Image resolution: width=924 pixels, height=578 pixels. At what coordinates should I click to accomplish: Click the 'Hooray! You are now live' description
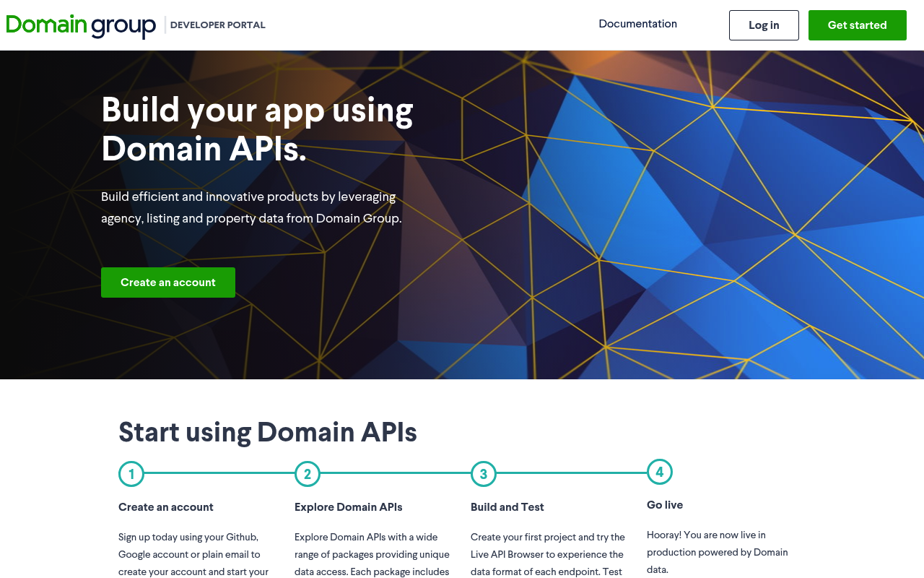pos(718,552)
